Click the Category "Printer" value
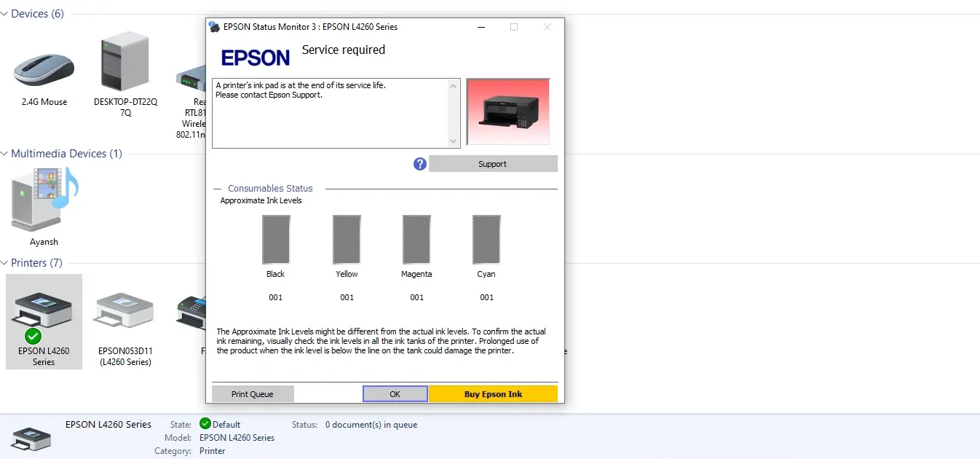980x459 pixels. (213, 451)
